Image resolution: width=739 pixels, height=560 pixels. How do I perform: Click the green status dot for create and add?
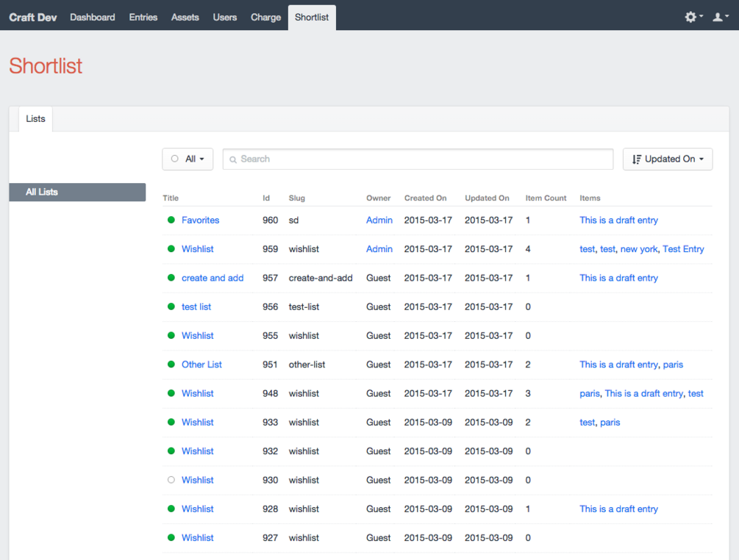tap(171, 278)
